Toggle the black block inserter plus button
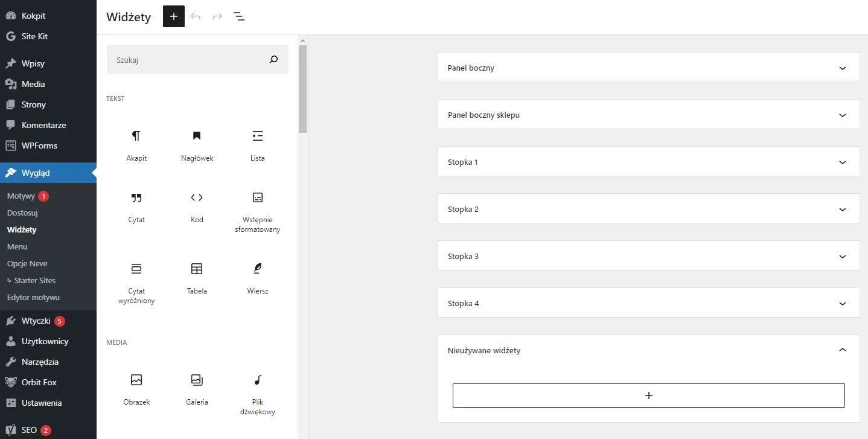Viewport: 868px width, 439px height. point(174,16)
